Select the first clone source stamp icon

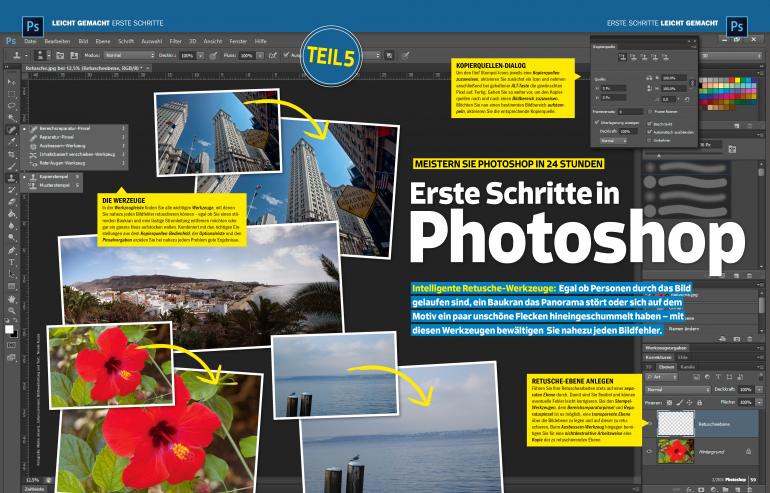tap(623, 57)
